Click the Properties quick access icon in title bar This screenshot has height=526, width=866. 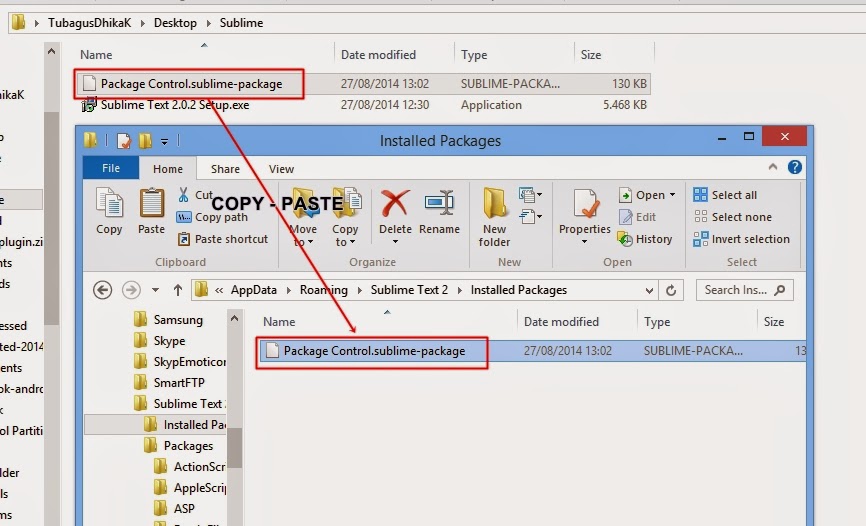(124, 141)
